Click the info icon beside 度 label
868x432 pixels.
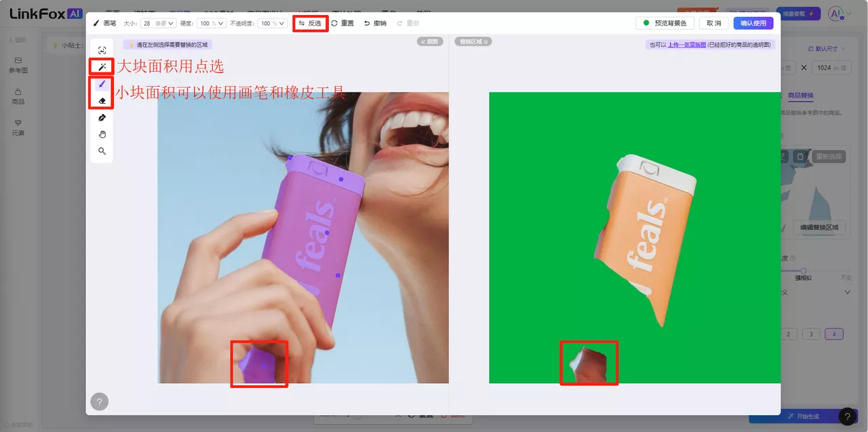point(793,258)
